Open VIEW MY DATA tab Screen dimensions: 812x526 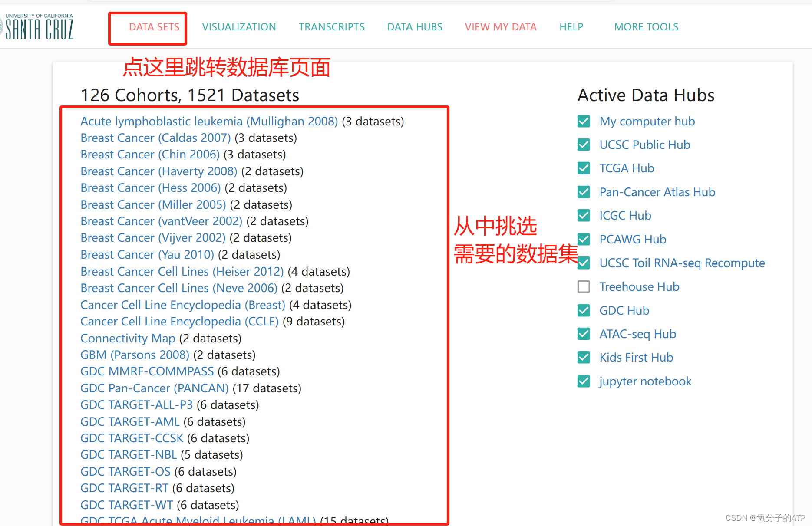click(501, 27)
